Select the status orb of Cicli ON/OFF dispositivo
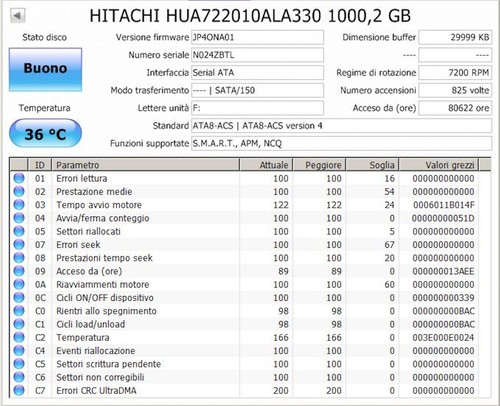 (x=19, y=297)
